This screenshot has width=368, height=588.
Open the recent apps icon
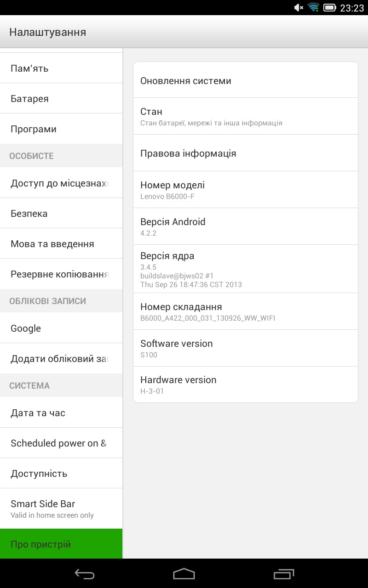tap(283, 574)
